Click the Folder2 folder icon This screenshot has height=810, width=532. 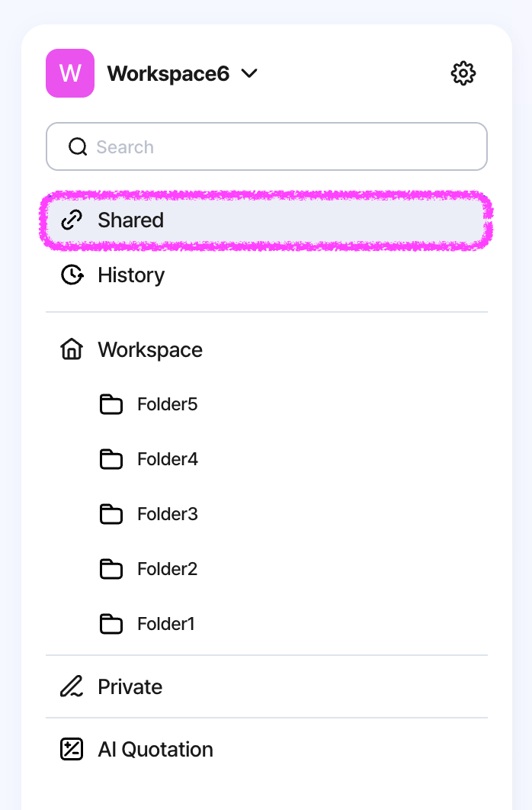(111, 569)
